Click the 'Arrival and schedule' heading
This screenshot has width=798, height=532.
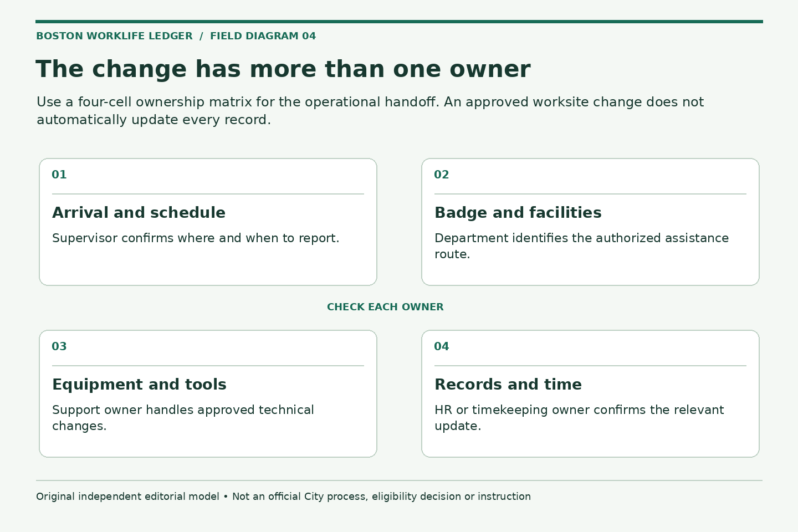[139, 213]
